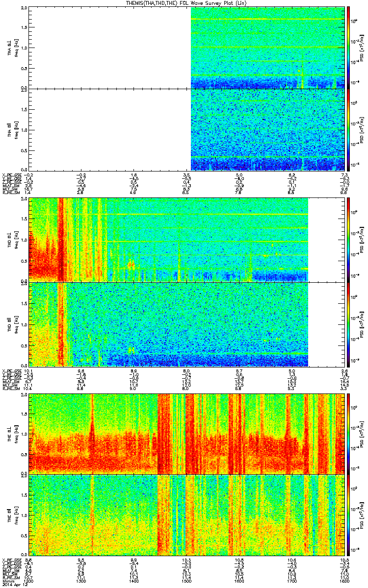Click the THA BL PSD color bar
The height and width of the screenshot is (588, 368).
(x=348, y=48)
